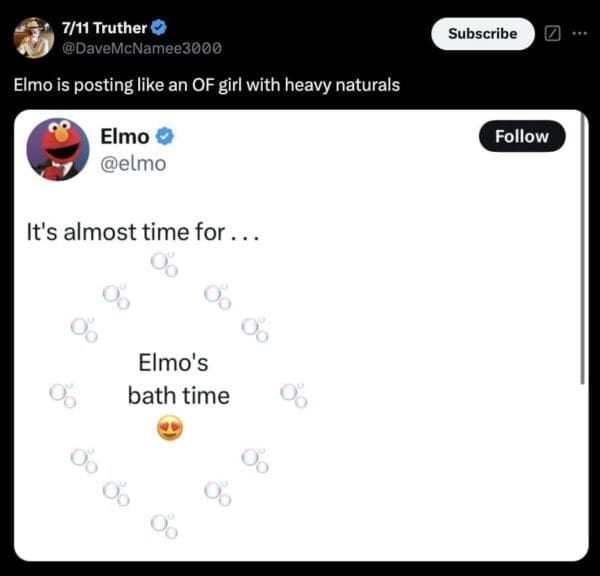Viewport: 600px width, 576px height.
Task: Click 7/11 Truther's blue verified badge
Action: pos(158,27)
